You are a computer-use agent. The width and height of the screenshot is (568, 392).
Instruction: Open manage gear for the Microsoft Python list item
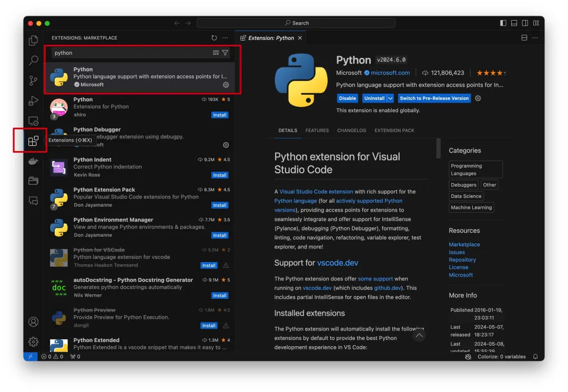(226, 85)
